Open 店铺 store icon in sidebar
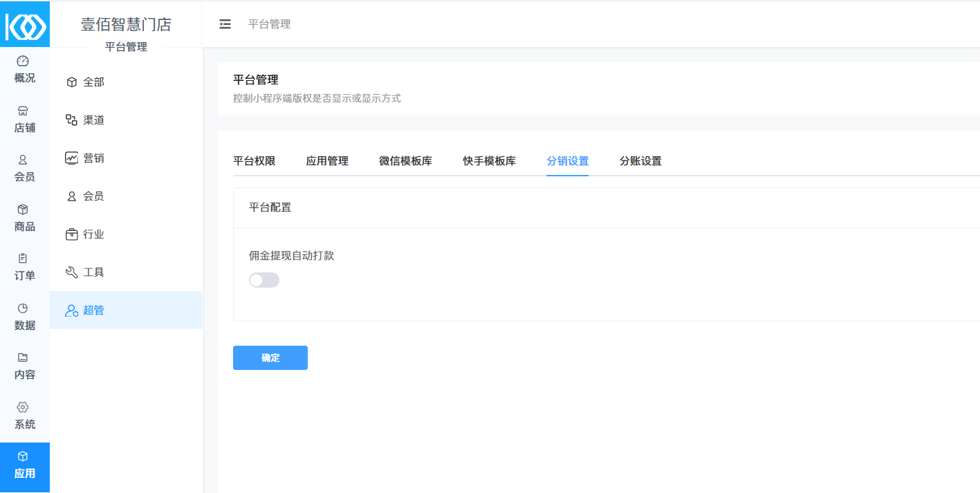The width and height of the screenshot is (980, 493). coord(23,111)
